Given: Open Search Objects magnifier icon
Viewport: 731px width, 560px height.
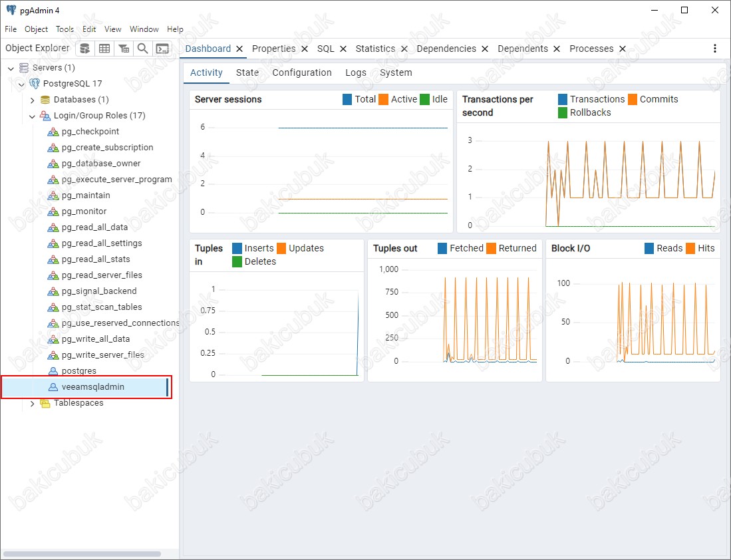Looking at the screenshot, I should [142, 49].
